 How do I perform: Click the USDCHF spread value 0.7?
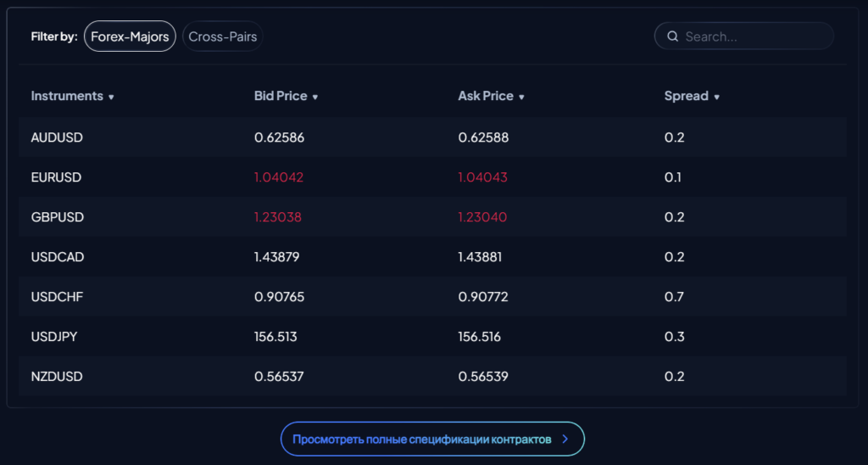(674, 297)
